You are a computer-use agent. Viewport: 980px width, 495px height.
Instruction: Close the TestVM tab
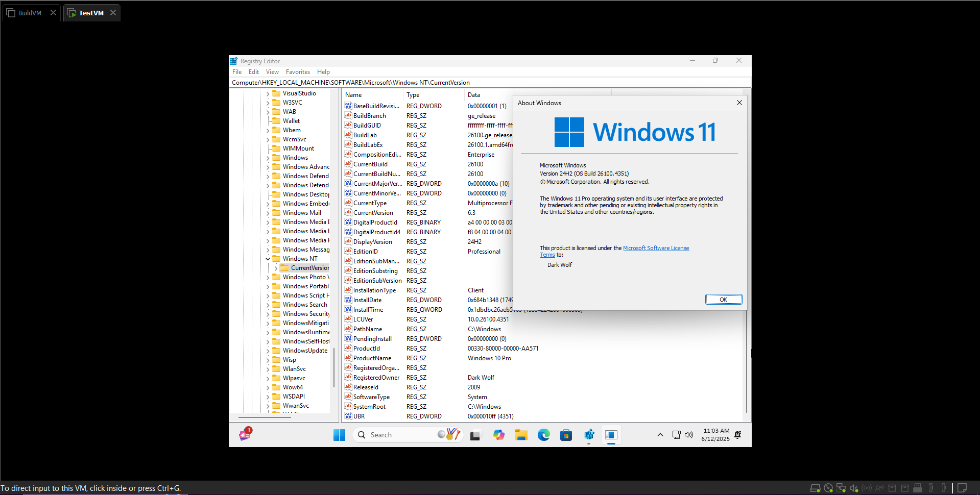click(x=113, y=13)
